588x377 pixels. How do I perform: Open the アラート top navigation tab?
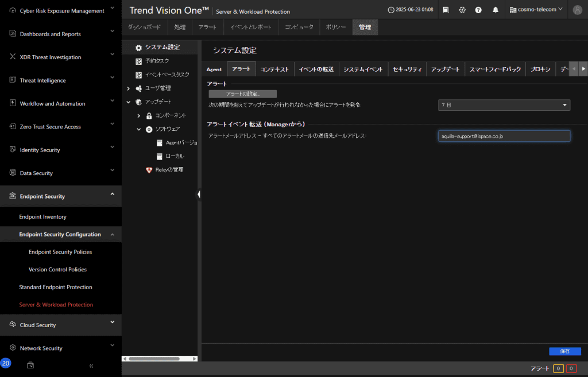(x=207, y=27)
